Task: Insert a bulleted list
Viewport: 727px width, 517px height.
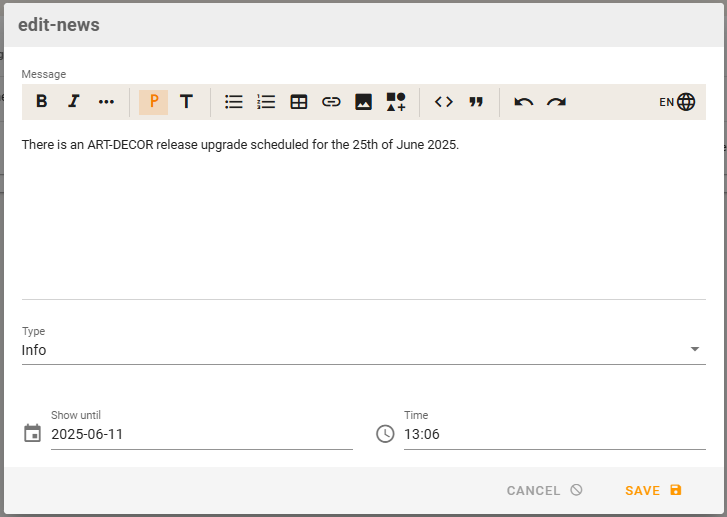Action: click(234, 102)
